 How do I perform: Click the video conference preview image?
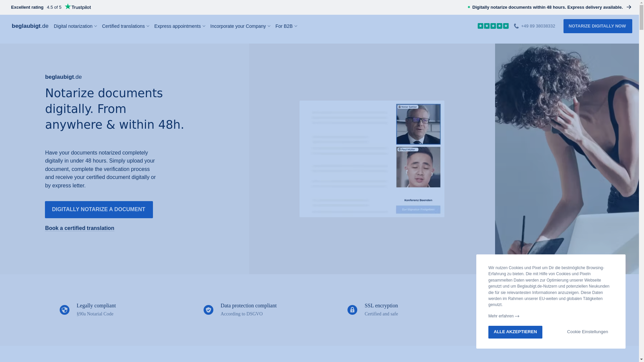pyautogui.click(x=372, y=159)
